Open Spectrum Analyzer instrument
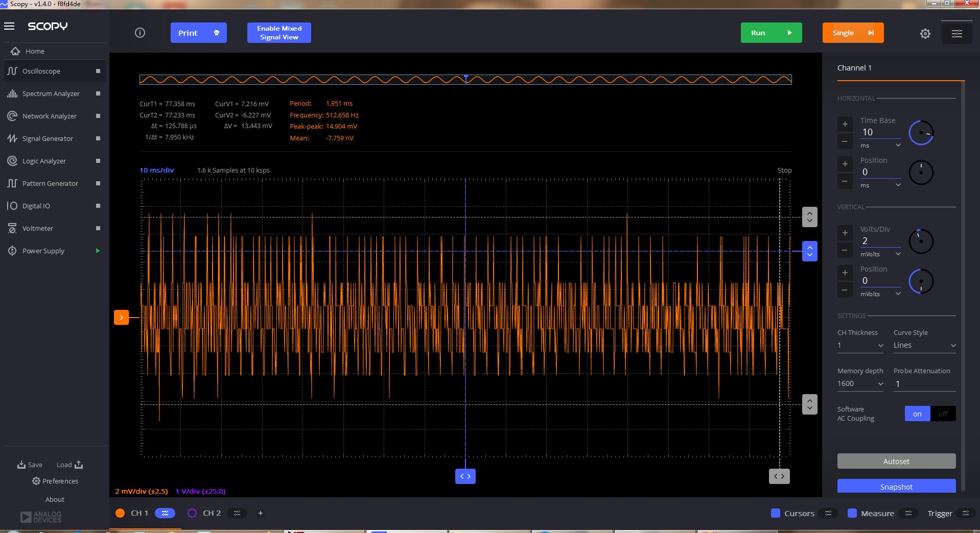The width and height of the screenshot is (980, 533). 51,93
